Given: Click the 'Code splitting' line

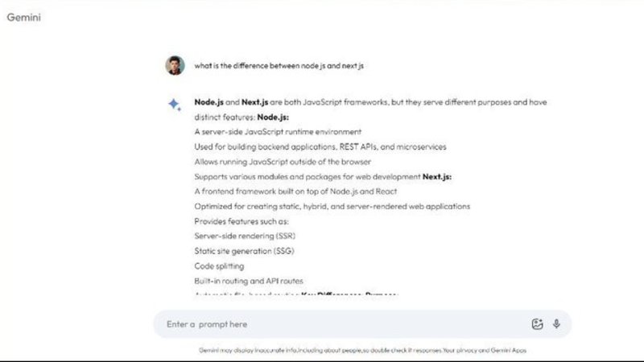Looking at the screenshot, I should pos(219,265).
